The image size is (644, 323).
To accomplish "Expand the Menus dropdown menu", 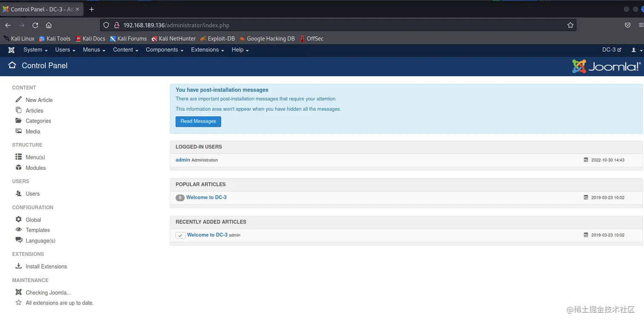I will pyautogui.click(x=94, y=50).
